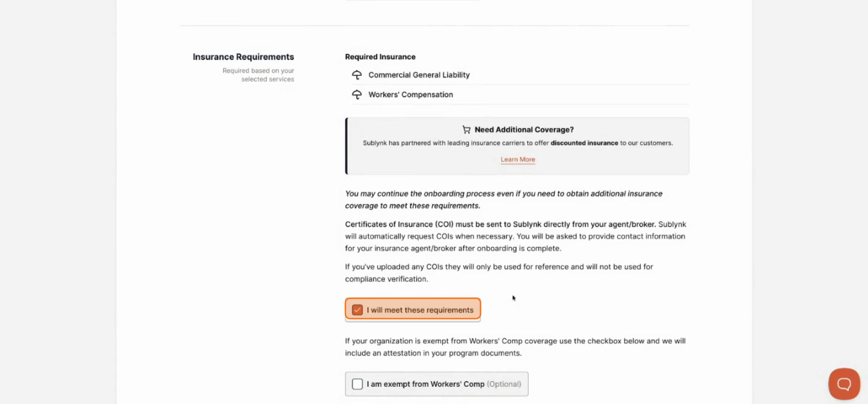
Task: Click the bold 'discounted insurance' text
Action: 584,143
